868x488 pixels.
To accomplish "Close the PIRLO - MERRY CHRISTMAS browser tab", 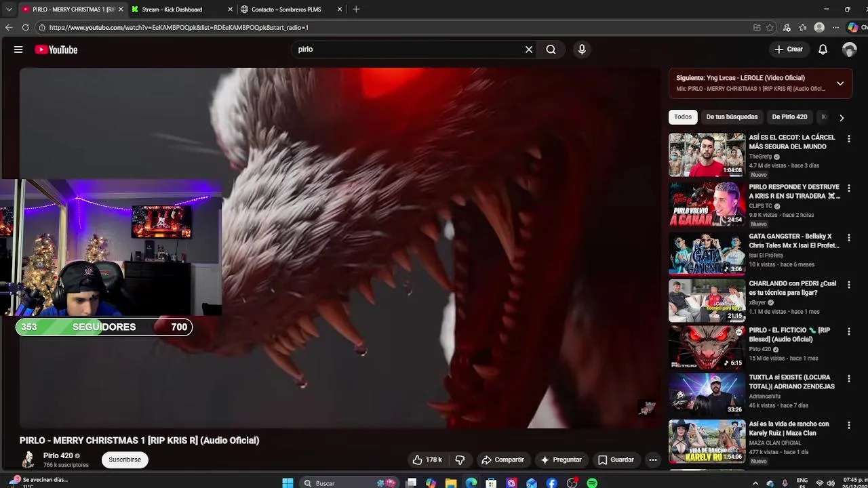I will 121,9.
